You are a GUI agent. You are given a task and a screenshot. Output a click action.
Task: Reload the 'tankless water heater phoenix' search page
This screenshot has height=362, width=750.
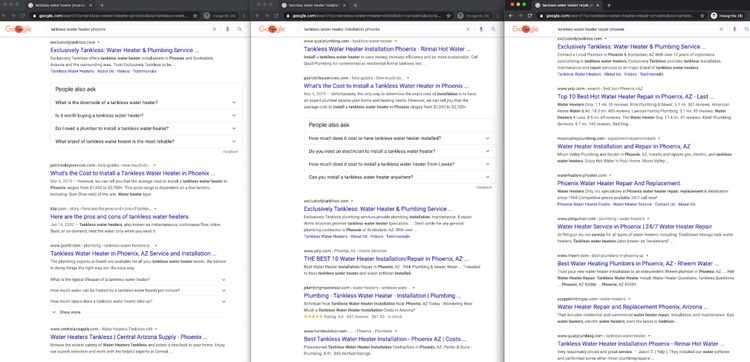(23, 16)
